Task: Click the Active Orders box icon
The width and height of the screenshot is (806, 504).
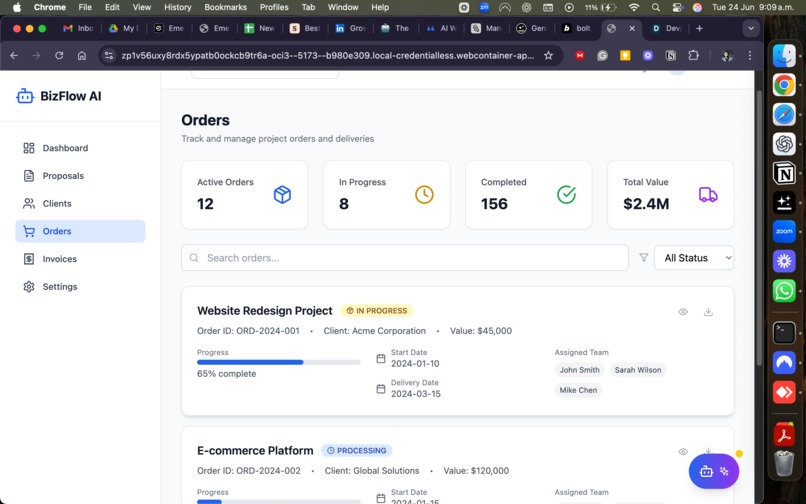Action: coord(282,195)
